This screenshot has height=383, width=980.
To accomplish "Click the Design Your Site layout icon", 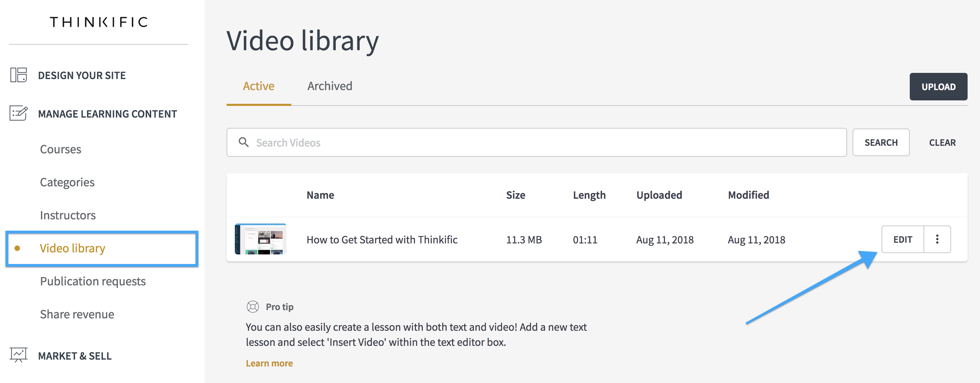I will pyautogui.click(x=18, y=75).
